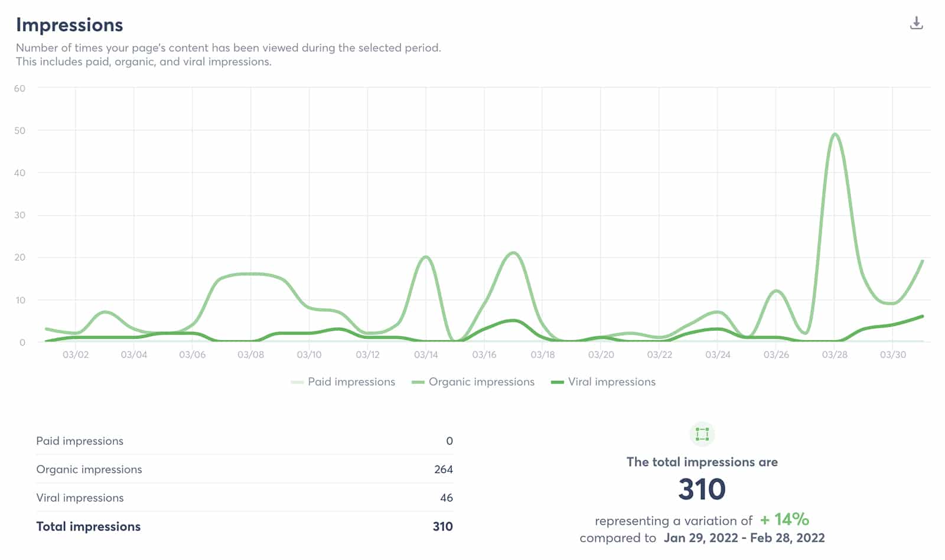Image resolution: width=945 pixels, height=560 pixels.
Task: Click the green total impressions badge icon
Action: pos(703,434)
